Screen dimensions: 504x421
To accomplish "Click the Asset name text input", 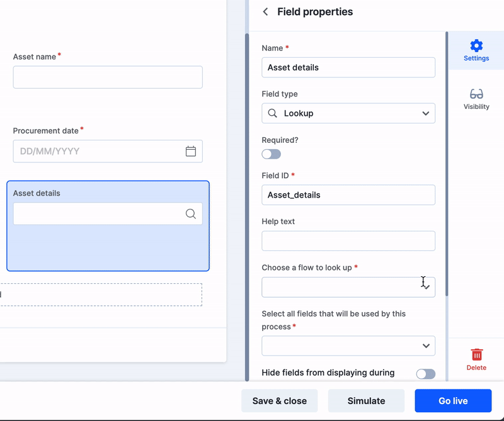I will click(108, 77).
